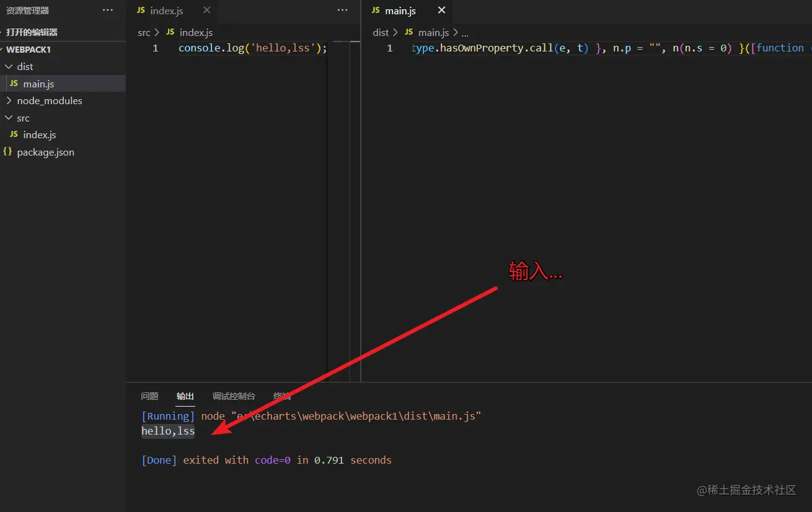Click the braces icon beside package.json
The height and width of the screenshot is (512, 812).
tap(7, 152)
